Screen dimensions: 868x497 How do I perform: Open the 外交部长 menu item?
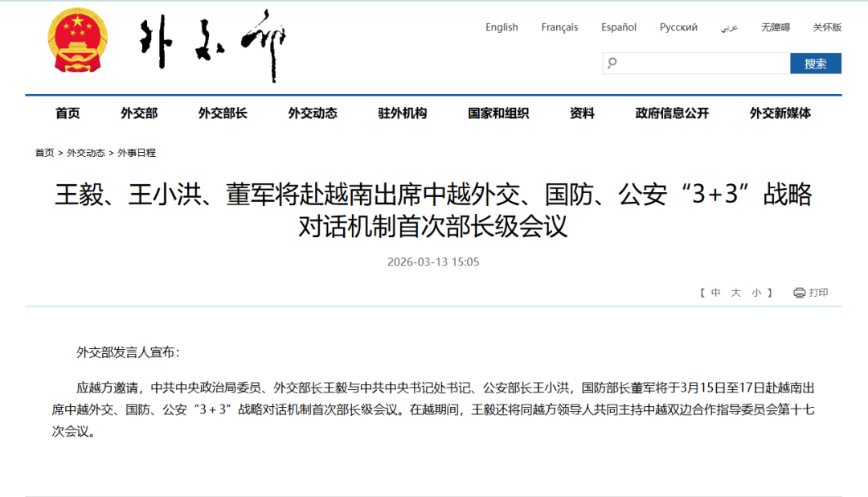[223, 113]
